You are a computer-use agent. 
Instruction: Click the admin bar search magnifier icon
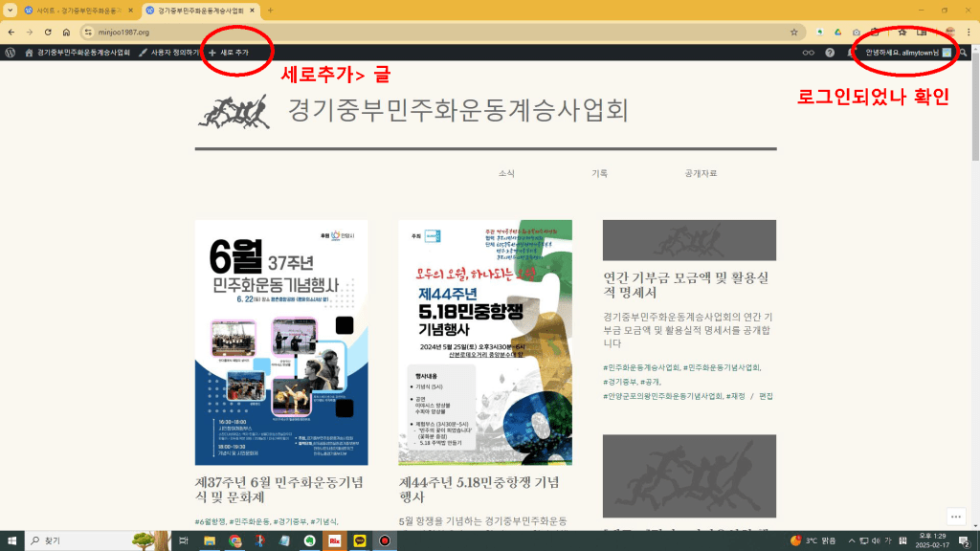963,53
